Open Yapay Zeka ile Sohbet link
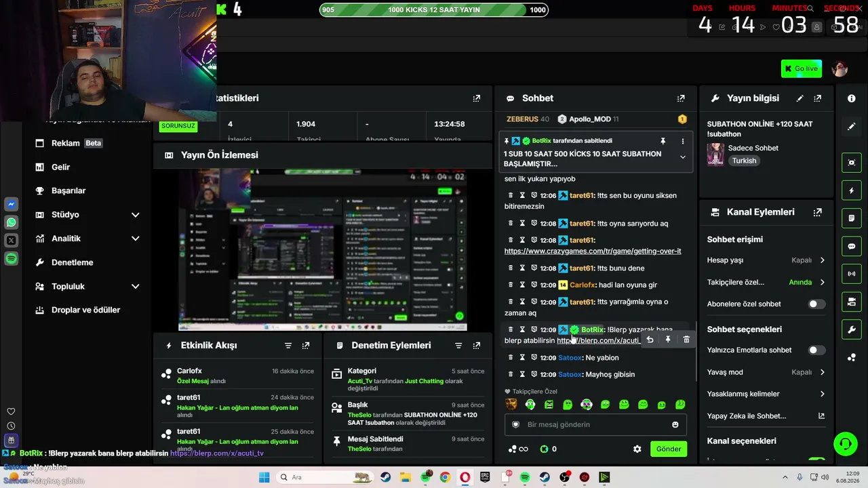The height and width of the screenshot is (488, 868). coord(766,416)
